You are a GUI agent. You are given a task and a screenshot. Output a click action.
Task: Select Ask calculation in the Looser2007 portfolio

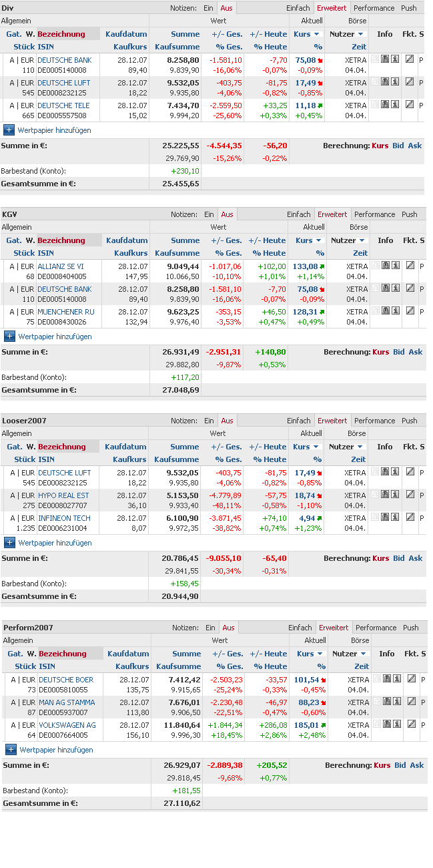tap(416, 558)
